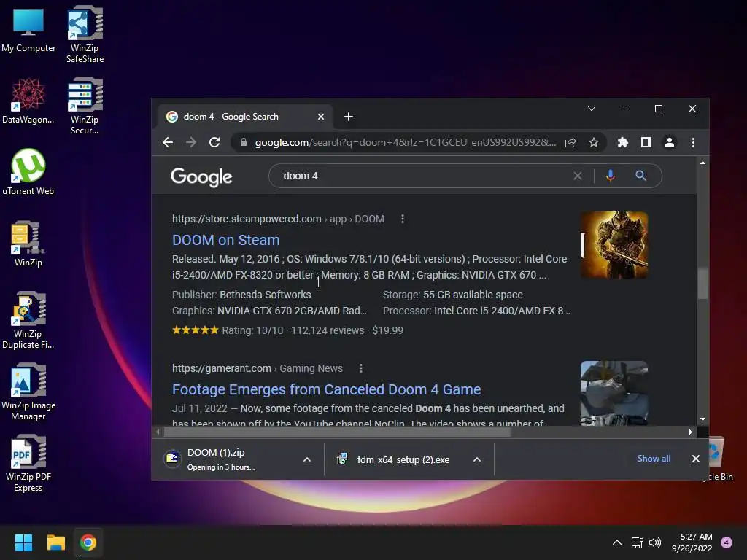Open the volume speaker tray icon
This screenshot has width=747, height=560.
(x=655, y=542)
